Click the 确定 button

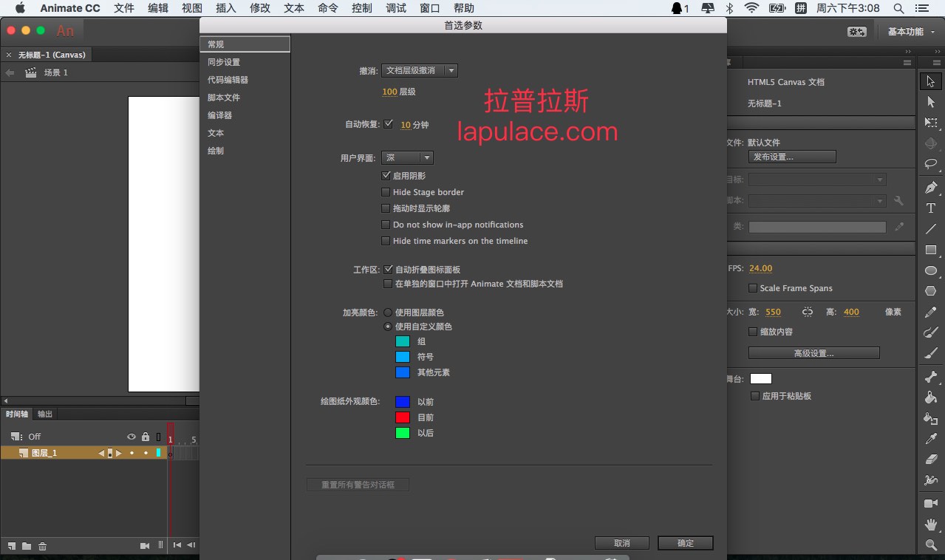pos(685,543)
